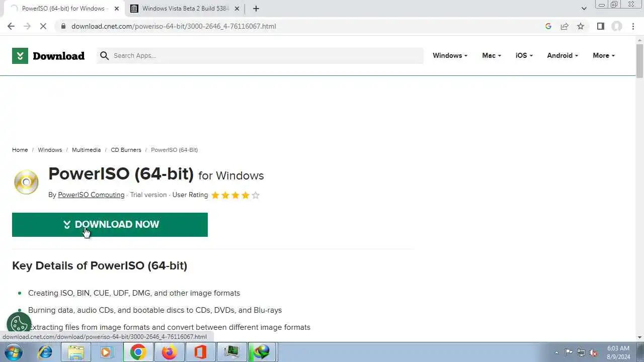Stop loading the page
This screenshot has height=362, width=644.
pyautogui.click(x=43, y=26)
